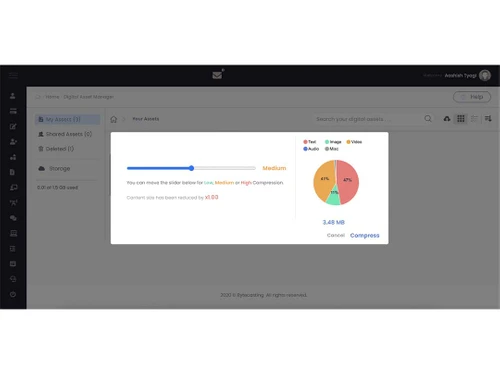This screenshot has width=500, height=375.
Task: Open the mail envelope notifications icon
Action: [x=217, y=75]
